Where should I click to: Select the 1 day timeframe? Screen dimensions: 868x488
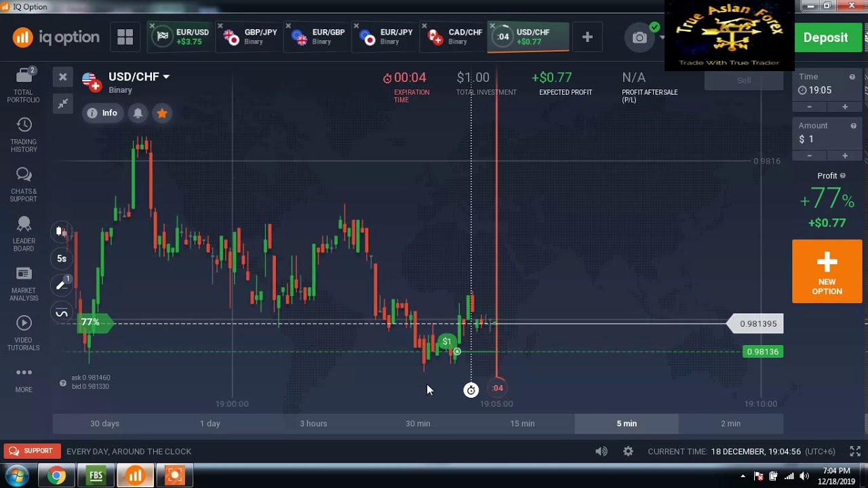[x=210, y=424]
